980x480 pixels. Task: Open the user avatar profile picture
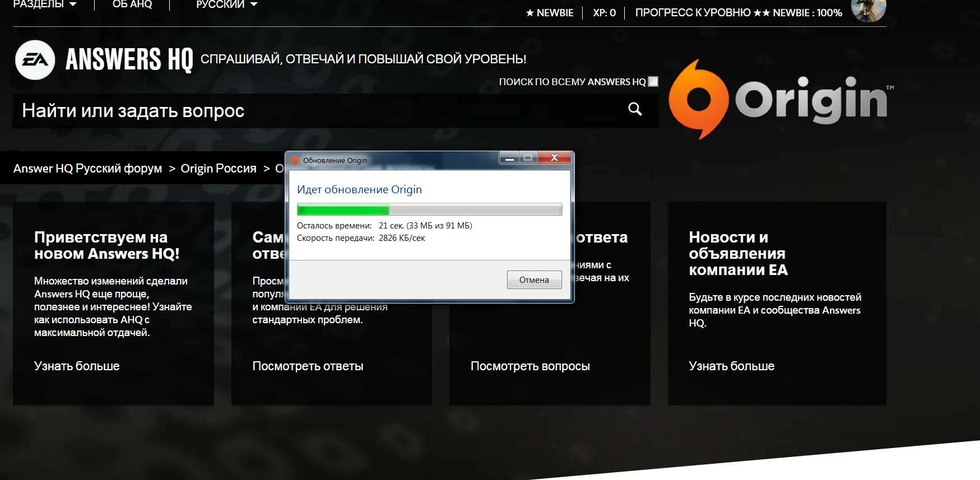(x=868, y=10)
